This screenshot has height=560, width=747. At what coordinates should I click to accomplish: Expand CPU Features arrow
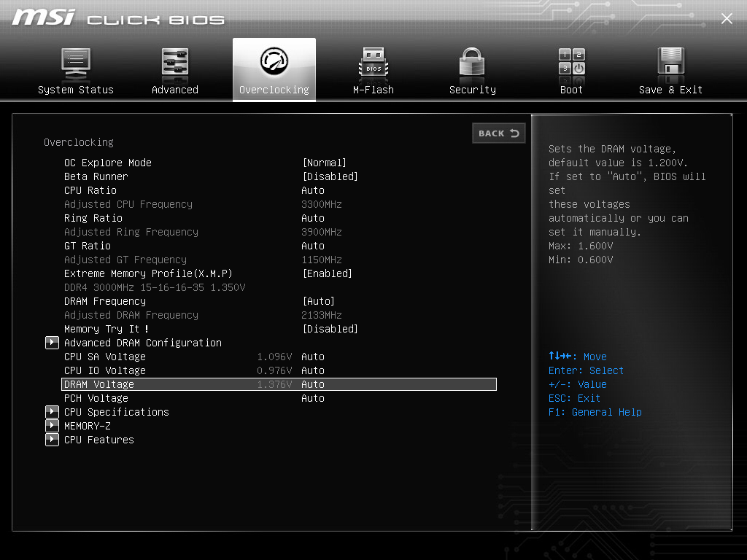coord(52,440)
